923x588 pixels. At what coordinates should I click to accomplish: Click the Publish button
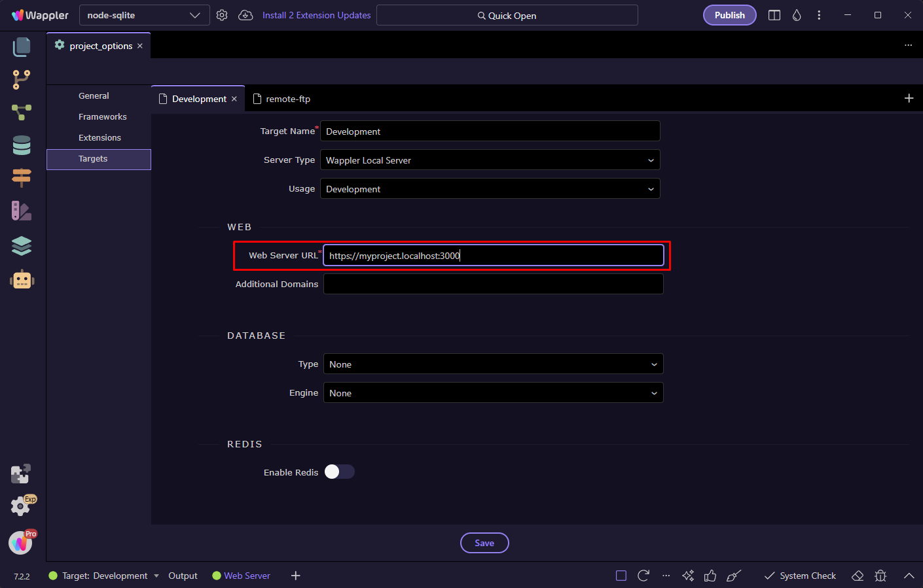(729, 15)
